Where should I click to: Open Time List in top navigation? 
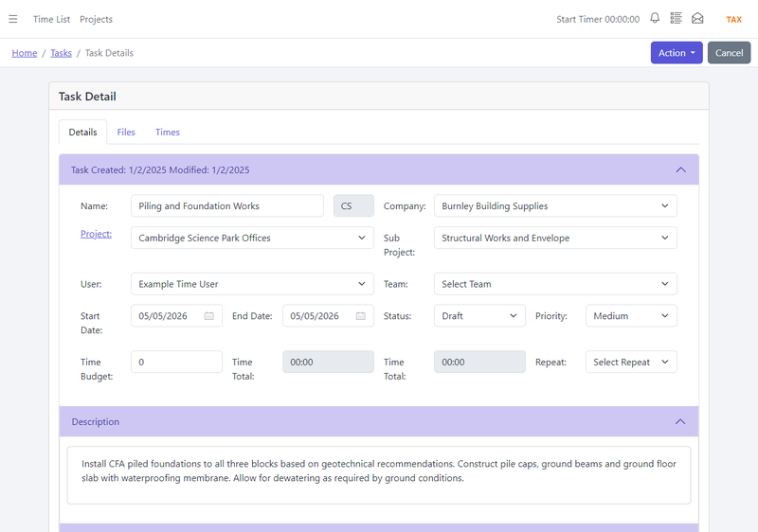pyautogui.click(x=52, y=19)
